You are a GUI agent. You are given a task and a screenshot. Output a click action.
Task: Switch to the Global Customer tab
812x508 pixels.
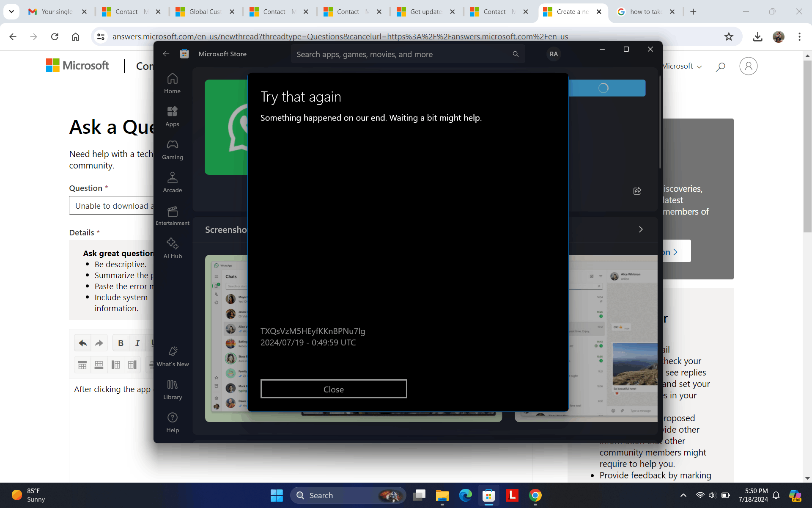pos(205,11)
